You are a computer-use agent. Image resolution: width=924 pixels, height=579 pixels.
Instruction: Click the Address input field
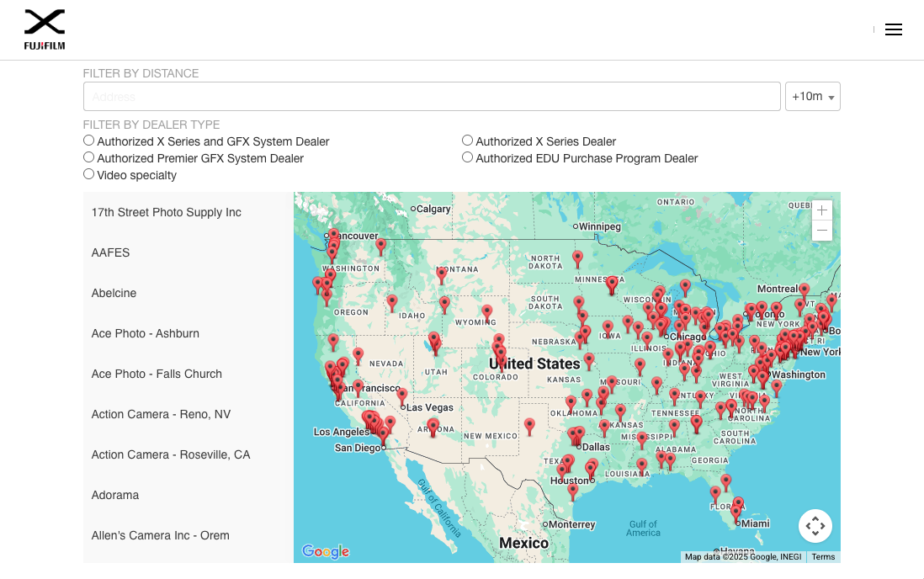coord(432,97)
